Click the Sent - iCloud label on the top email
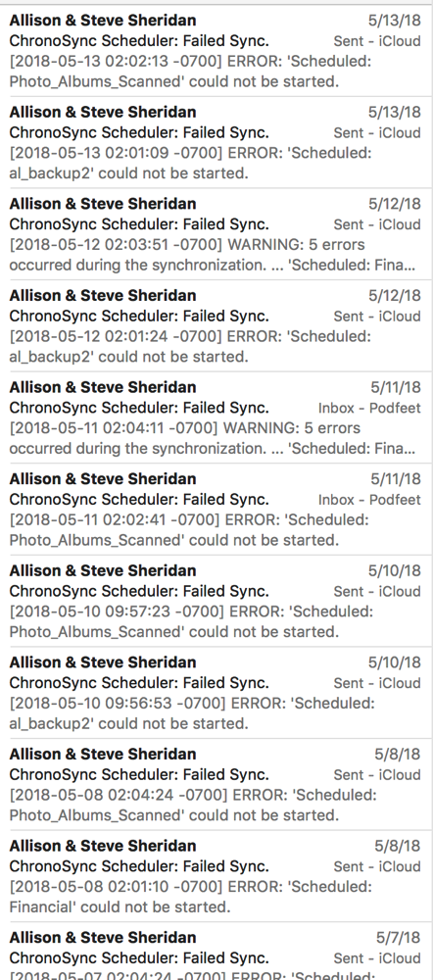The width and height of the screenshot is (433, 980). pos(377,41)
